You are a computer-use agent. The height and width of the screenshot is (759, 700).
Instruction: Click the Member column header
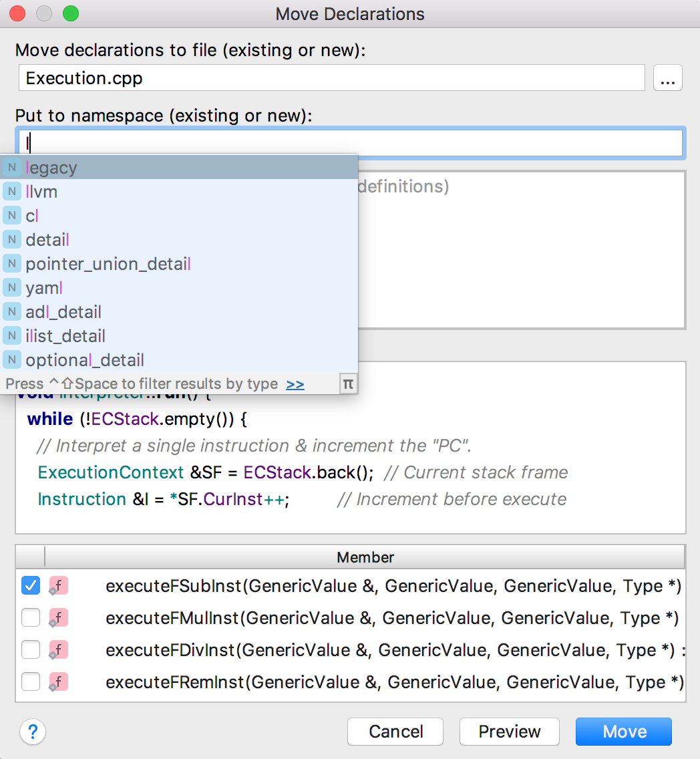click(365, 557)
